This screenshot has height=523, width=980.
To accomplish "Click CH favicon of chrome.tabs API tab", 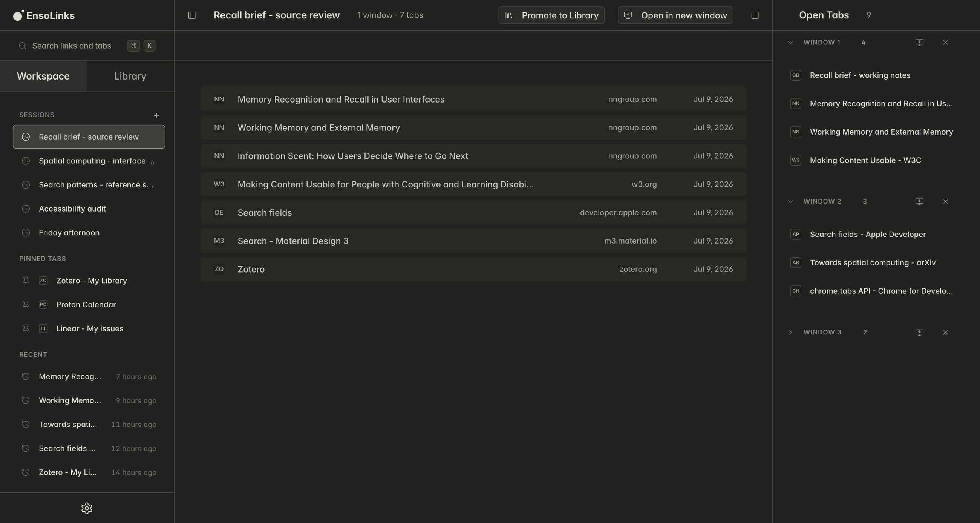I will [x=795, y=291].
